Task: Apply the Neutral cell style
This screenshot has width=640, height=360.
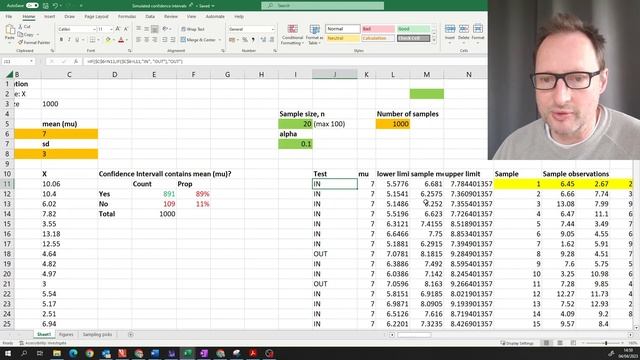Action: 343,38
